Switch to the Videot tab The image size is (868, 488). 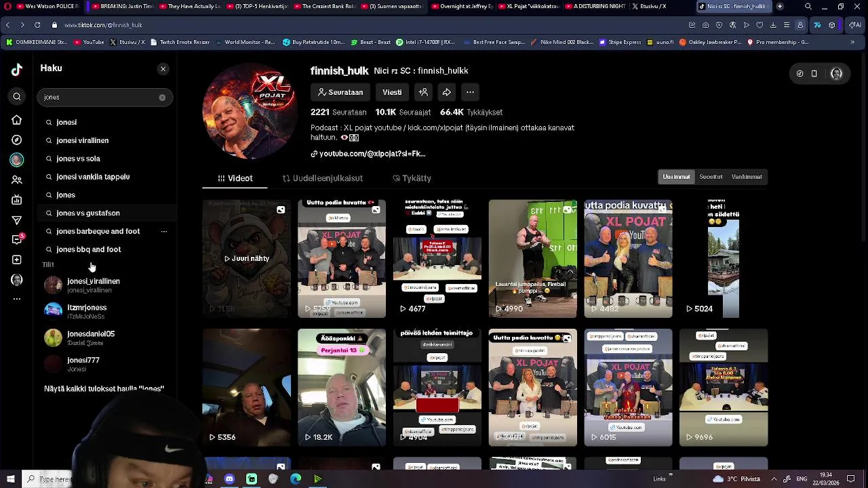tap(235, 178)
